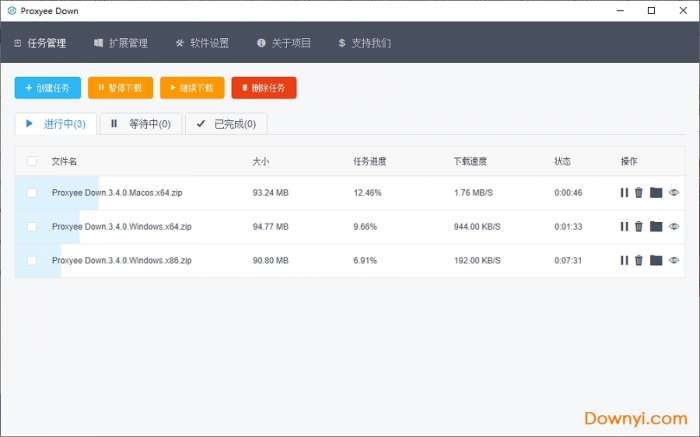Click the Proxyee Down app logo in title bar
Viewport: 700px width, 437px height.
click(12, 11)
